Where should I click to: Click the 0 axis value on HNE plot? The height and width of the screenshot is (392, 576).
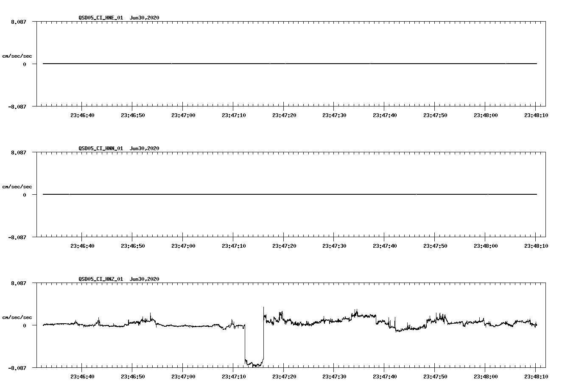(25, 64)
